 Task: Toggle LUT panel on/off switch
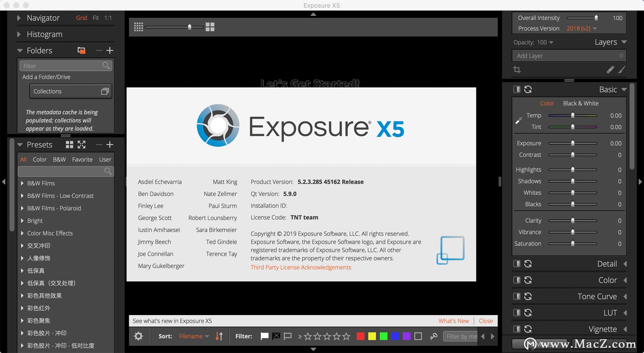517,313
